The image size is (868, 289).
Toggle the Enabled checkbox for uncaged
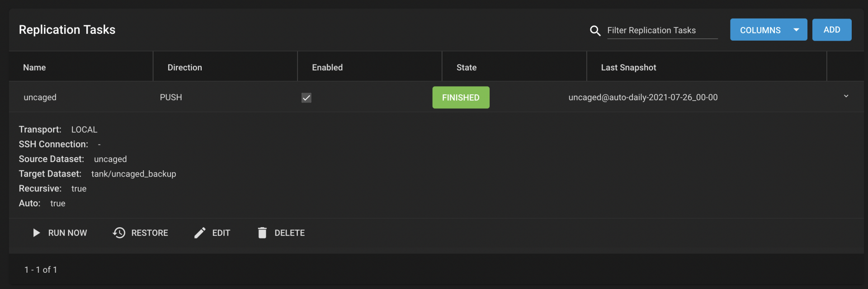(x=307, y=98)
